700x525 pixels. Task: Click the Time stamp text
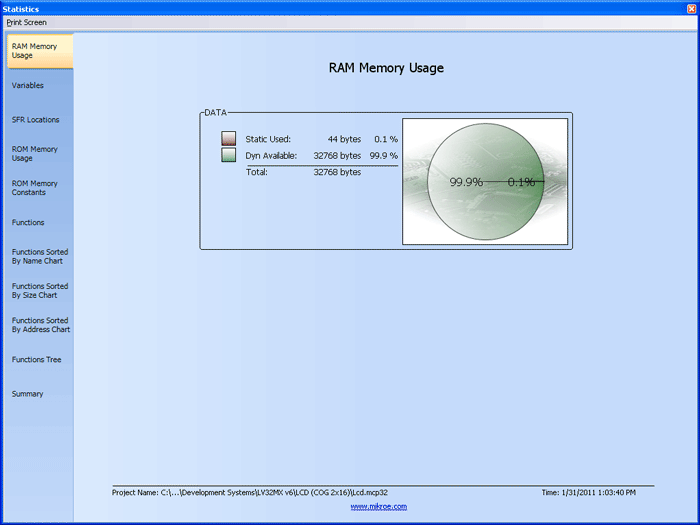[588, 492]
